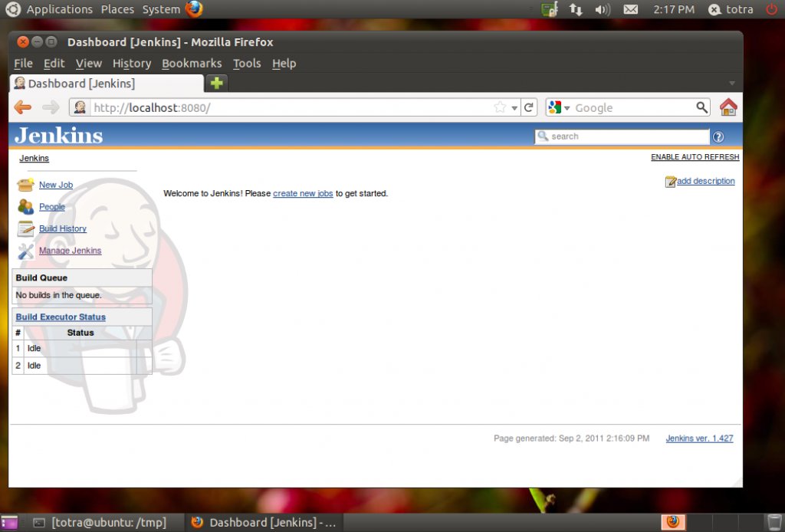Click the reload page icon
The image size is (785, 532).
point(528,107)
